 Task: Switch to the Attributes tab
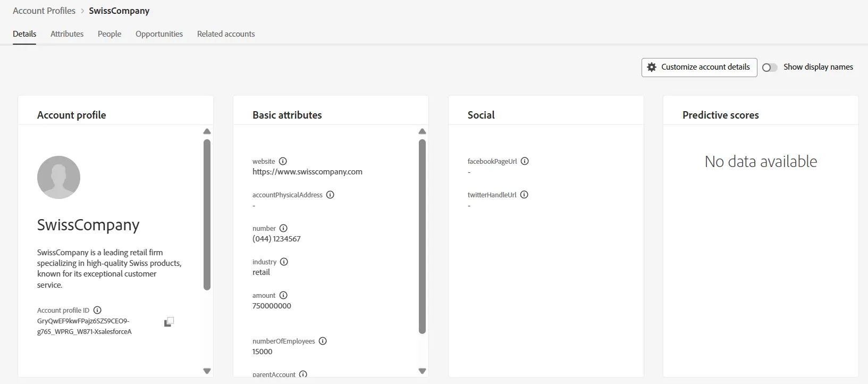pyautogui.click(x=67, y=34)
